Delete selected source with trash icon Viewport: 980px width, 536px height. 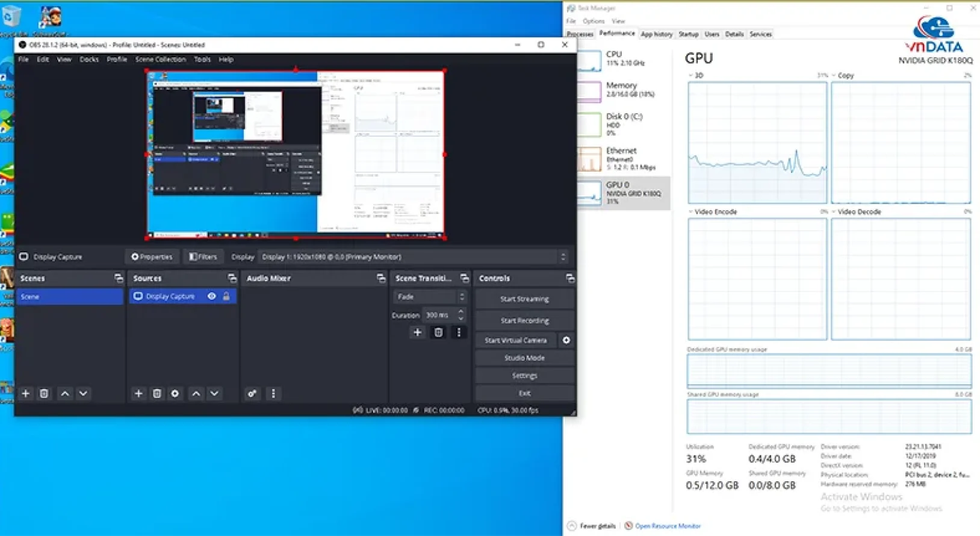(157, 393)
